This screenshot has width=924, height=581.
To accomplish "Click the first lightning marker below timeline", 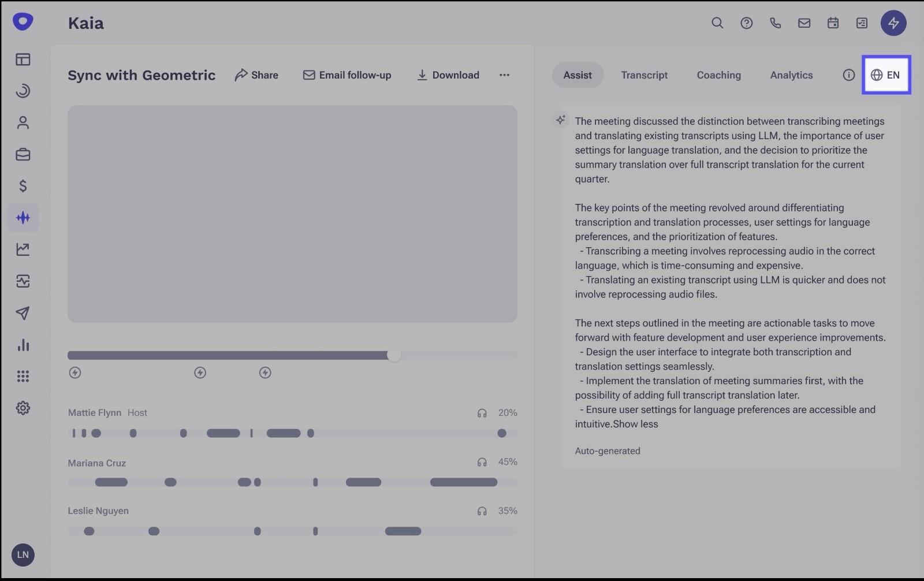I will [75, 373].
